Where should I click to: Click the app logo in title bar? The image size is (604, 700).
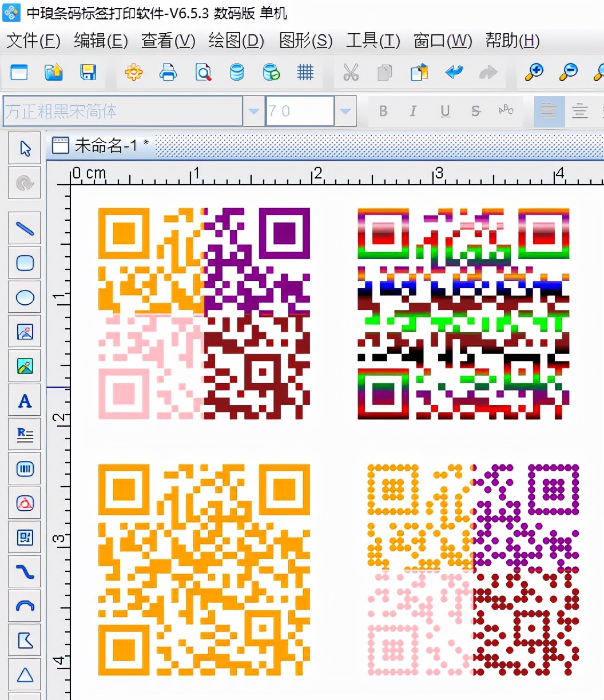click(11, 12)
